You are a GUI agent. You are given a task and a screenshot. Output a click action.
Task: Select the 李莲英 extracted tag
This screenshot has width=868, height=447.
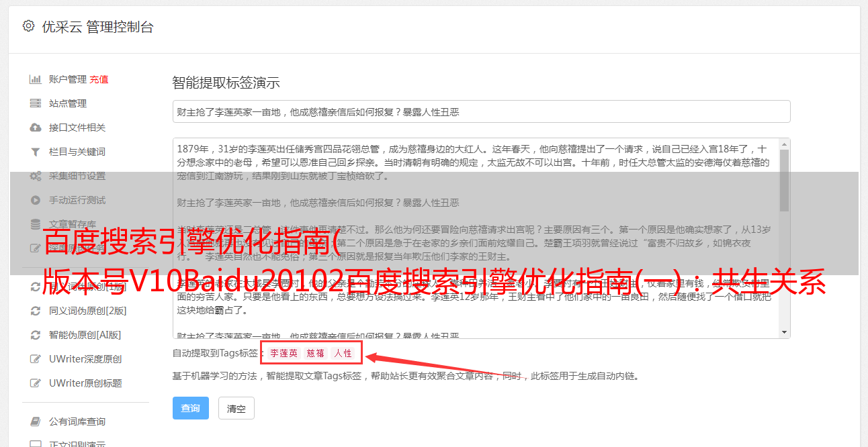pyautogui.click(x=284, y=353)
